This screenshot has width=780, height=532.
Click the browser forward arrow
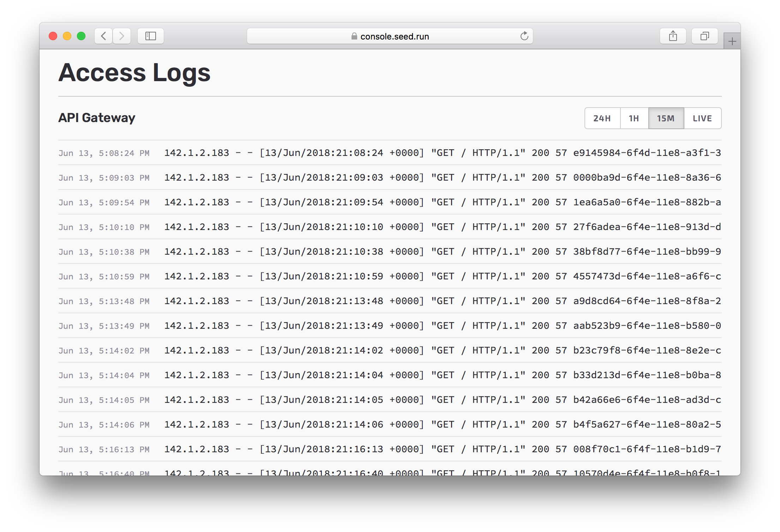122,36
